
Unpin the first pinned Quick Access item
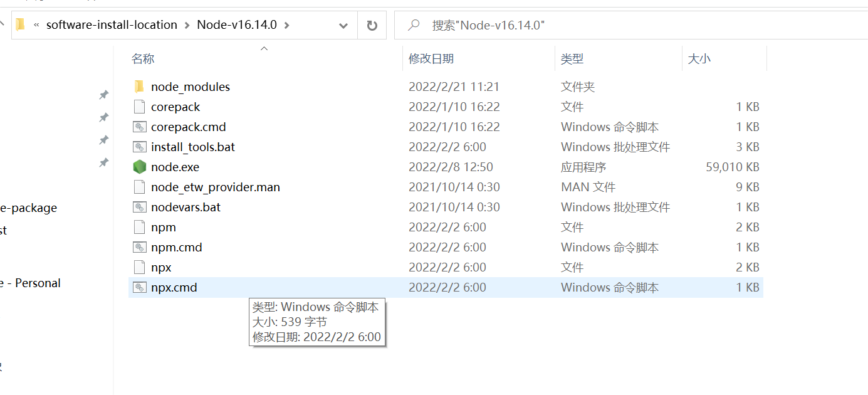point(104,95)
